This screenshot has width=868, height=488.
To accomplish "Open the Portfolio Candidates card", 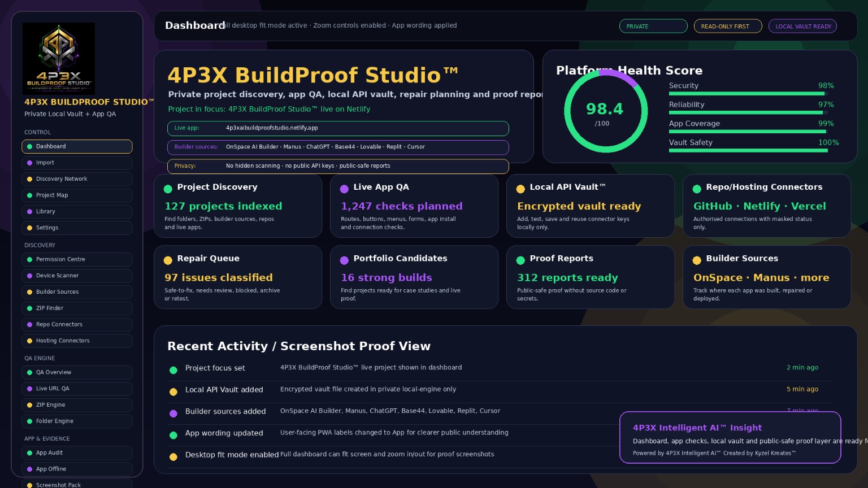I will (414, 277).
